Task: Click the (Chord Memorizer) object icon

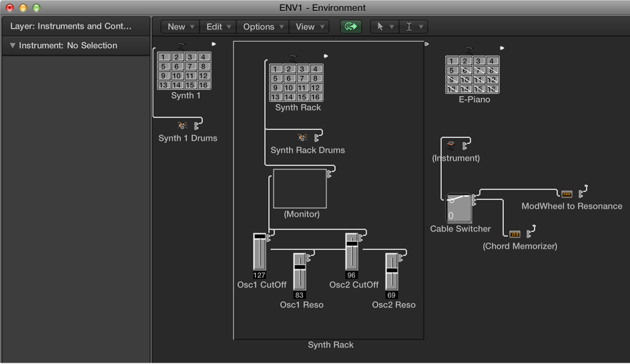Action: point(515,234)
